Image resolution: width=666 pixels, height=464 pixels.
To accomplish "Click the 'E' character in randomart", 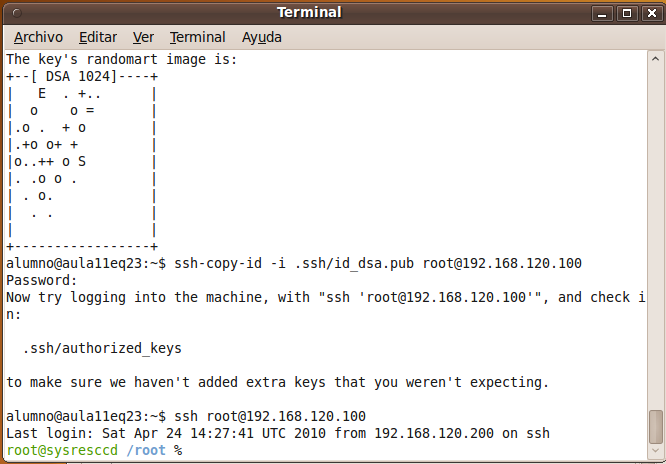I will 42,93.
